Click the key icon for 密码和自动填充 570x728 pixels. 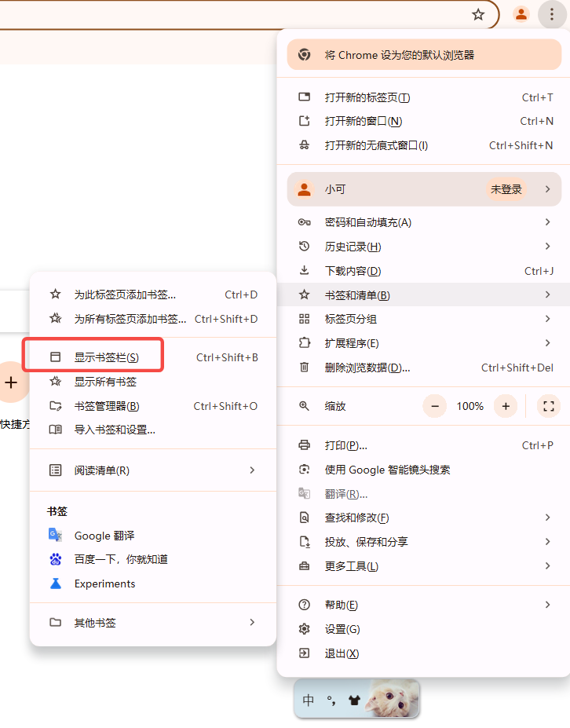coord(304,222)
